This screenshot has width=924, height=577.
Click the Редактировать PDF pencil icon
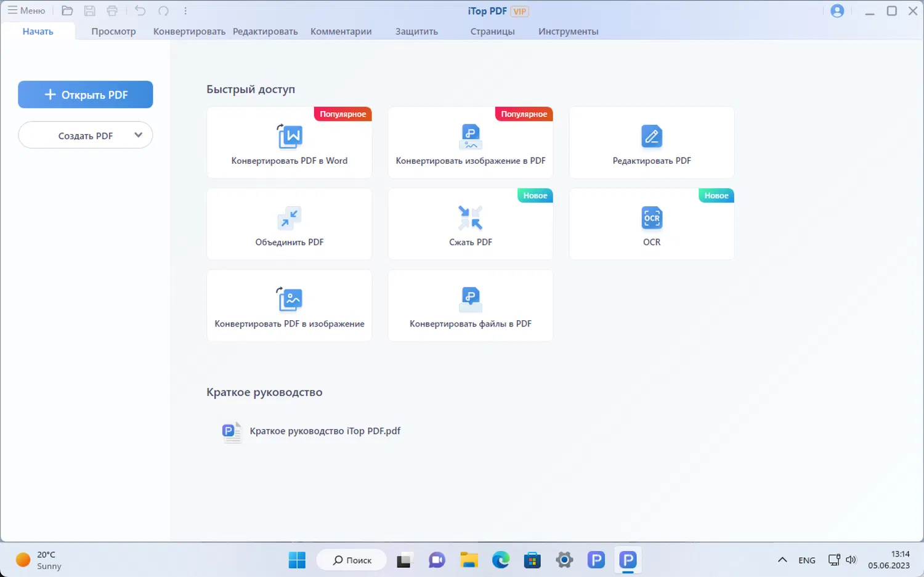(x=652, y=136)
